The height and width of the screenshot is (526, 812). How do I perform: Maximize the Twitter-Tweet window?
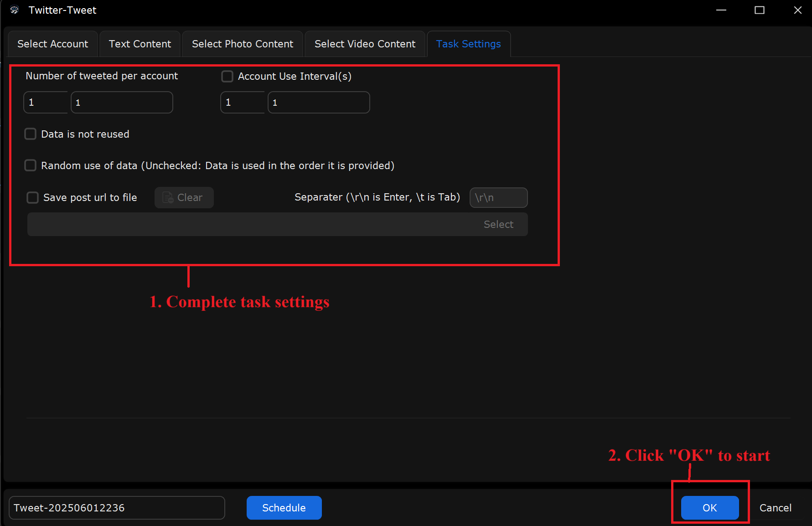pyautogui.click(x=760, y=10)
